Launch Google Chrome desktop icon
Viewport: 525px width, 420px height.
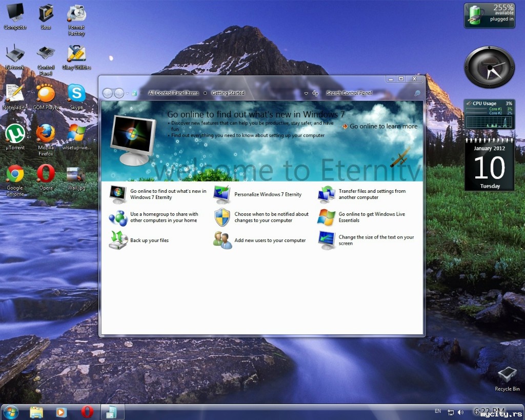[x=15, y=180]
